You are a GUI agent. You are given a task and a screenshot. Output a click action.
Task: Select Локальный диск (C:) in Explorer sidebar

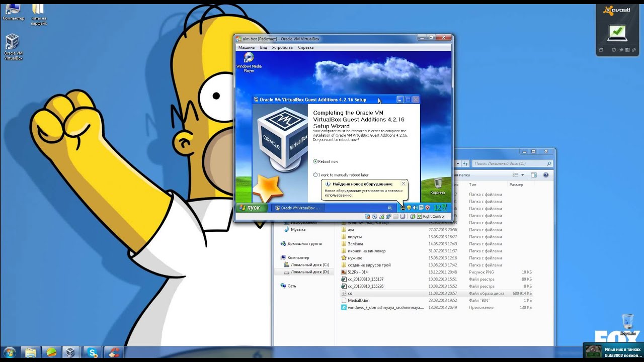point(306,264)
